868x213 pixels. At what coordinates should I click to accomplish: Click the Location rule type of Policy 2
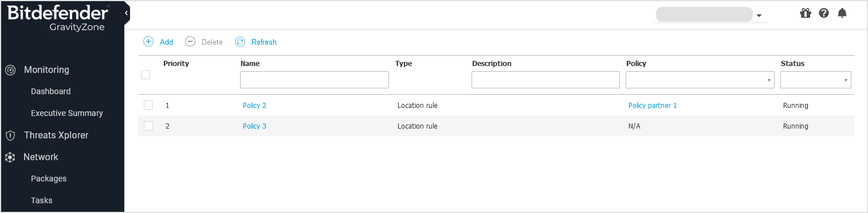418,106
